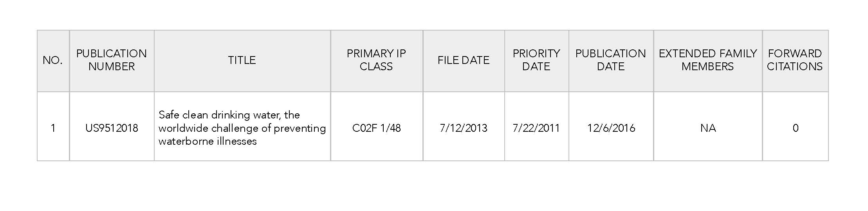Select priority date 7/22/2011 cell

(536, 128)
